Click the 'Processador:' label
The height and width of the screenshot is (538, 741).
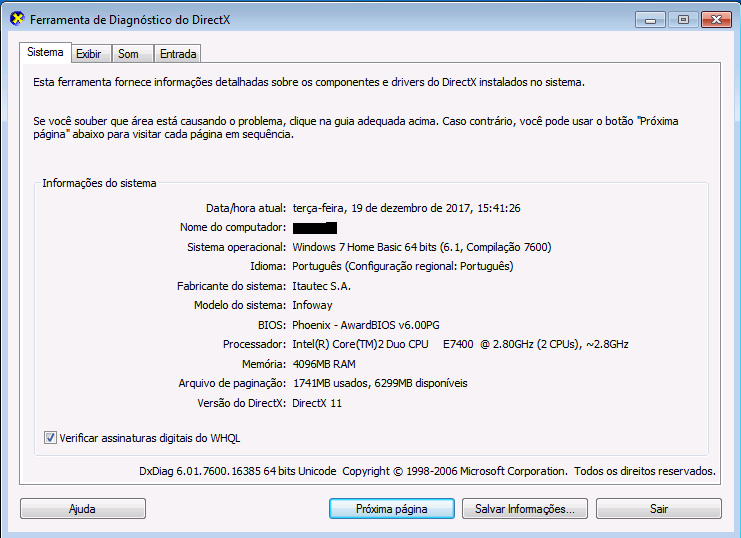click(254, 344)
